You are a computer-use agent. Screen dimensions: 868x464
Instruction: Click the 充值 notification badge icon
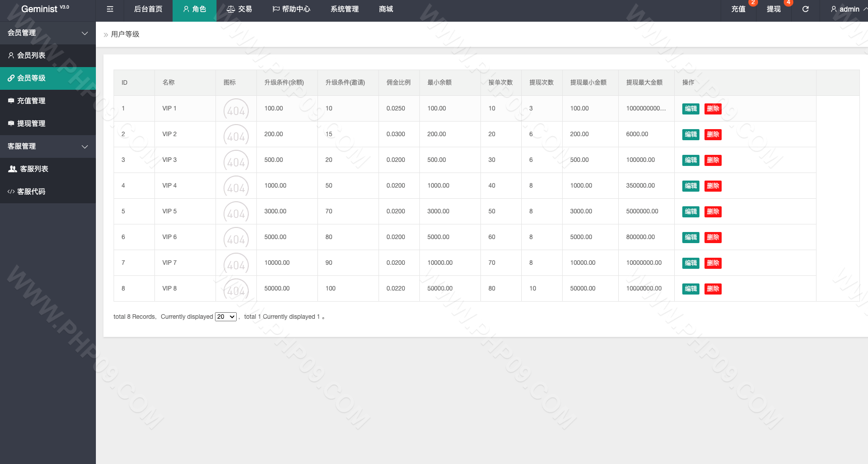pyautogui.click(x=752, y=3)
